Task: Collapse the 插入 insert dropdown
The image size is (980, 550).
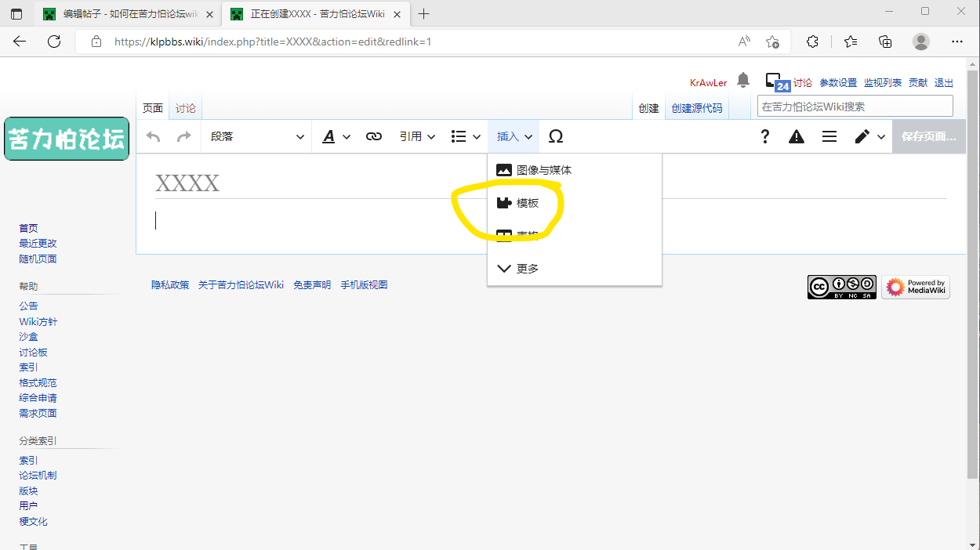Action: (x=514, y=136)
